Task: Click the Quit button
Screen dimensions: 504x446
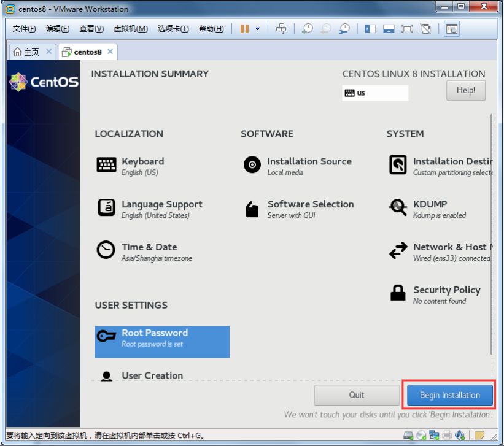Action: point(357,395)
